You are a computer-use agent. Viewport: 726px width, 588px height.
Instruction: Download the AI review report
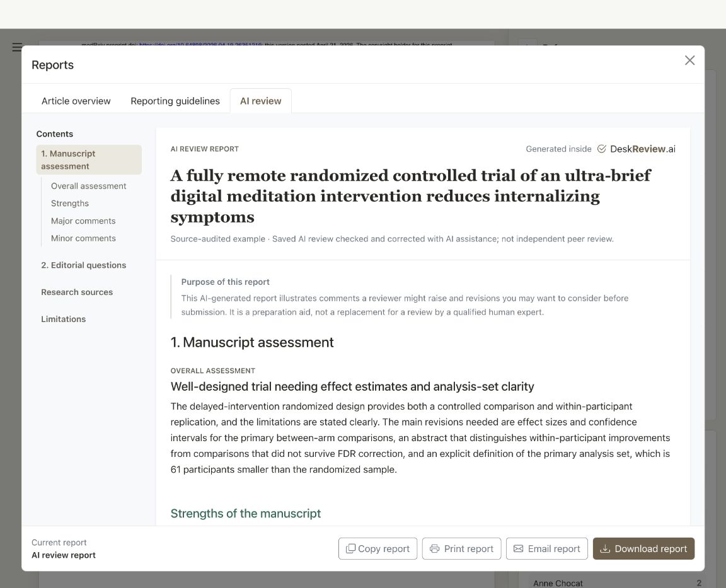point(643,549)
